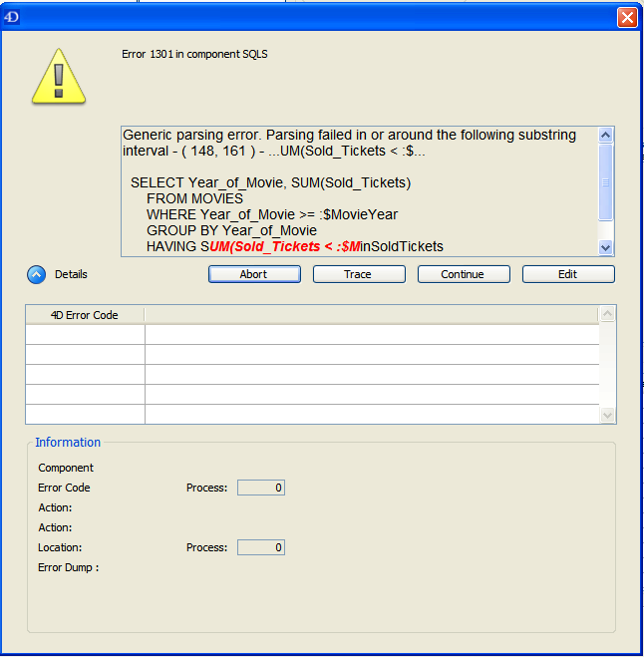The image size is (644, 657).
Task: Click the Process field beside Location
Action: click(x=261, y=547)
